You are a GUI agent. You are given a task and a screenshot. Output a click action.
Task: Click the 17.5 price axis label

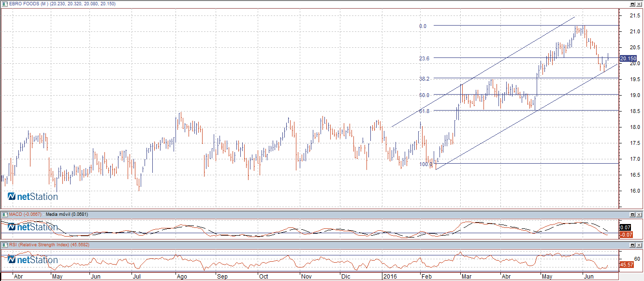coord(635,143)
